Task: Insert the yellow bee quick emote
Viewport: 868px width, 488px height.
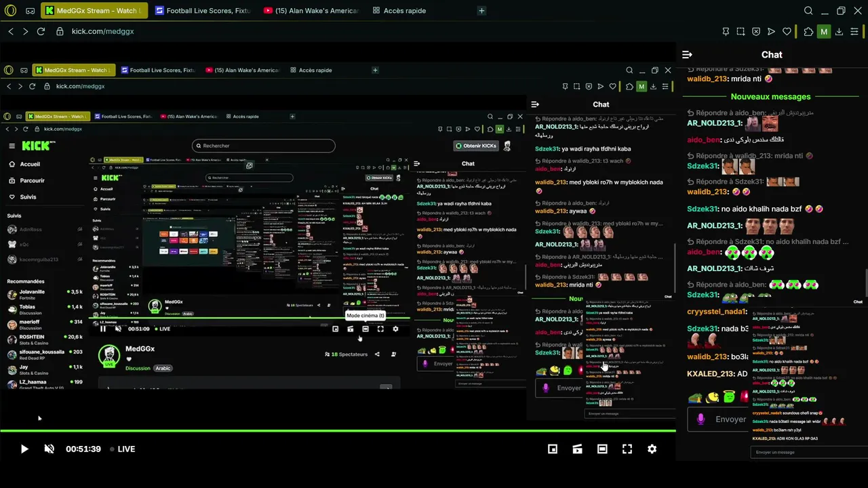Action: [712, 396]
